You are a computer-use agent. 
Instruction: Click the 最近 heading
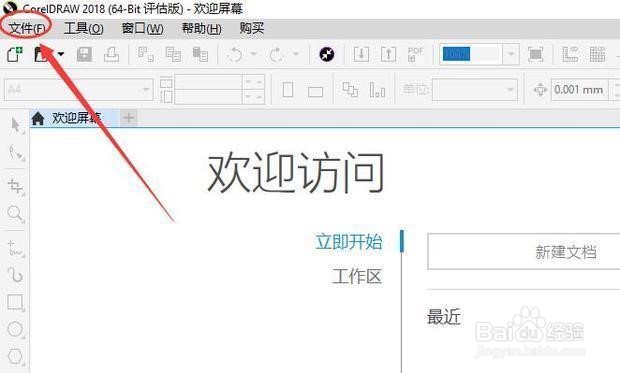[444, 317]
